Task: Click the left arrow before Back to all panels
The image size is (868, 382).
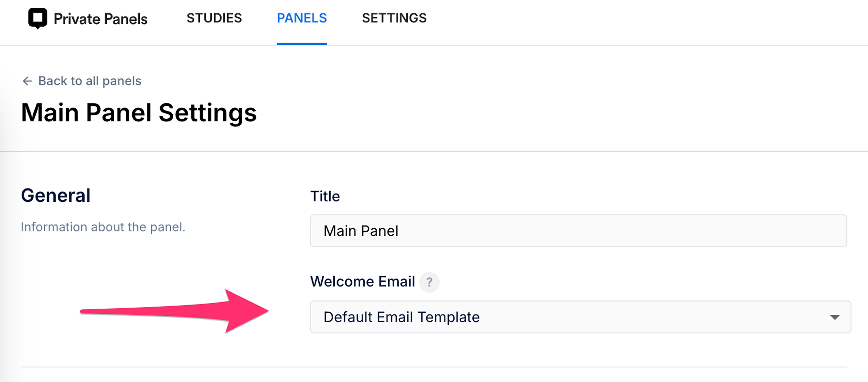Action: click(27, 81)
